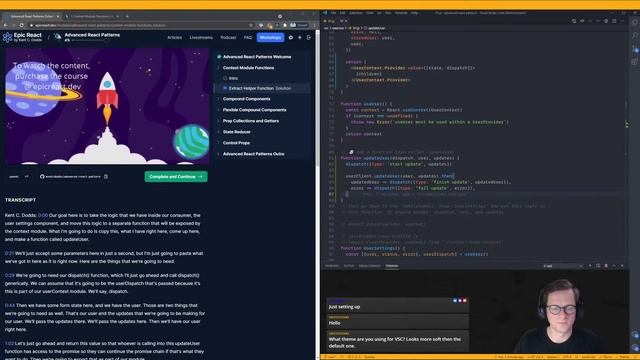Viewport: 640px width, 360px height.
Task: Open VS Code Search sidebar icon
Action: 635,36
